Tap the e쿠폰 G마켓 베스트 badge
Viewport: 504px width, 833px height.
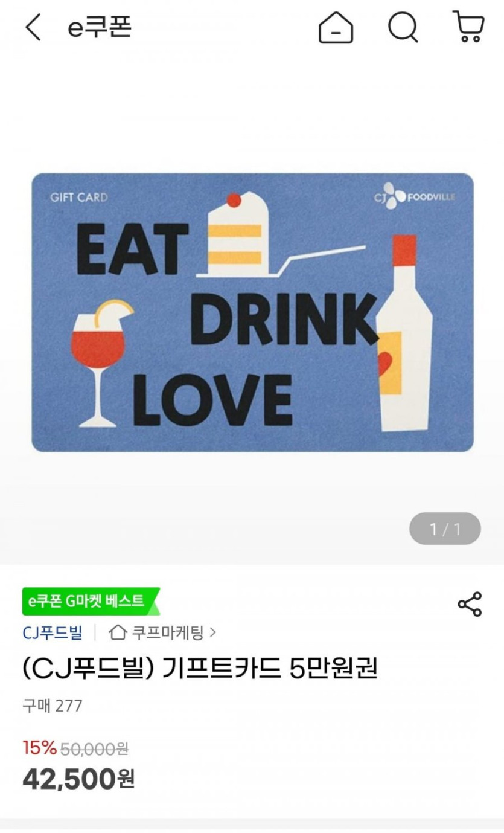[91, 601]
